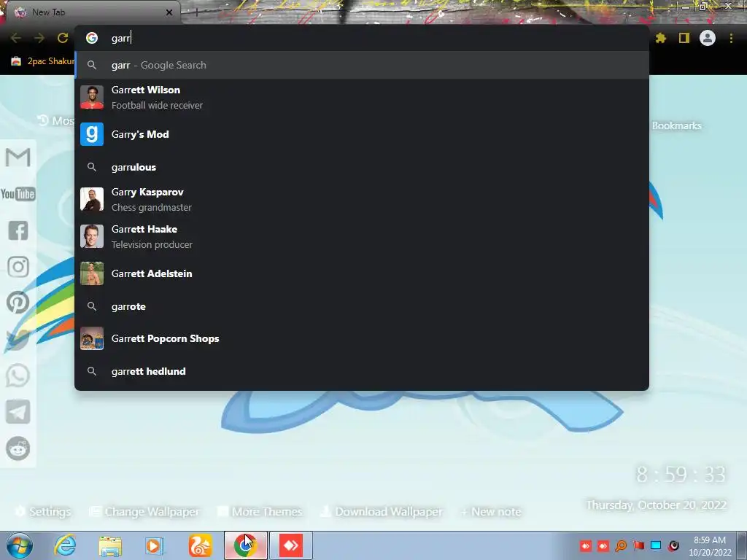The height and width of the screenshot is (560, 747).
Task: Select garrett hedlund search suggestion
Action: point(362,371)
